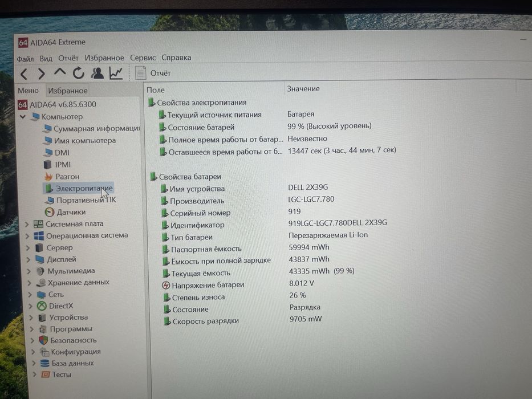Viewport: 532px width, 399px height.
Task: Click the Мультимедиа speaker icon
Action: coord(40,271)
